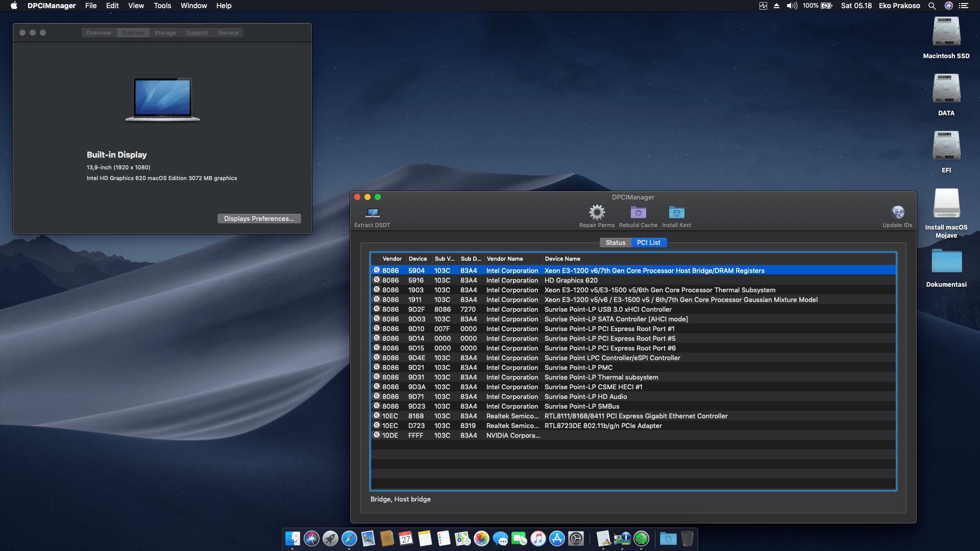This screenshot has width=980, height=551.
Task: Select the HD Graphics 620 row
Action: pos(571,280)
